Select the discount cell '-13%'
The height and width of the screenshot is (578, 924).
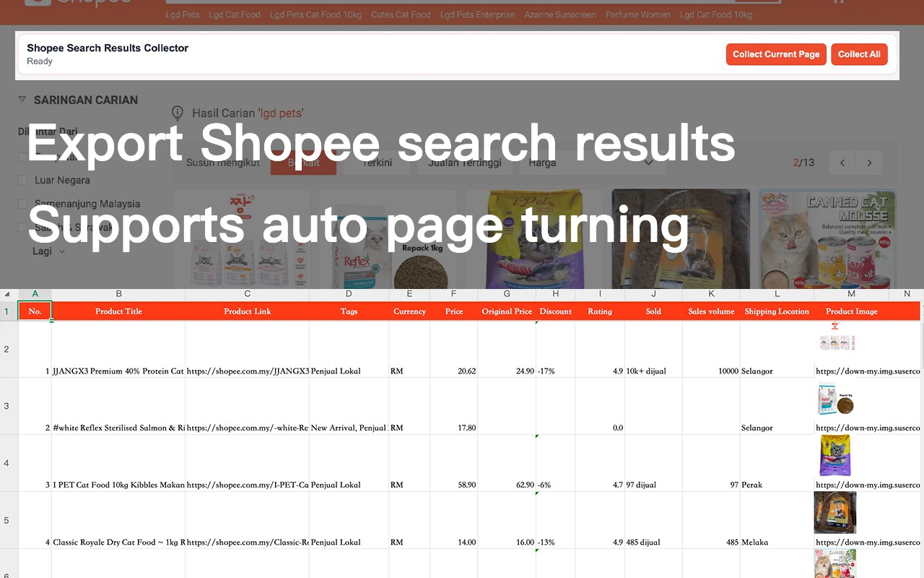(556, 521)
